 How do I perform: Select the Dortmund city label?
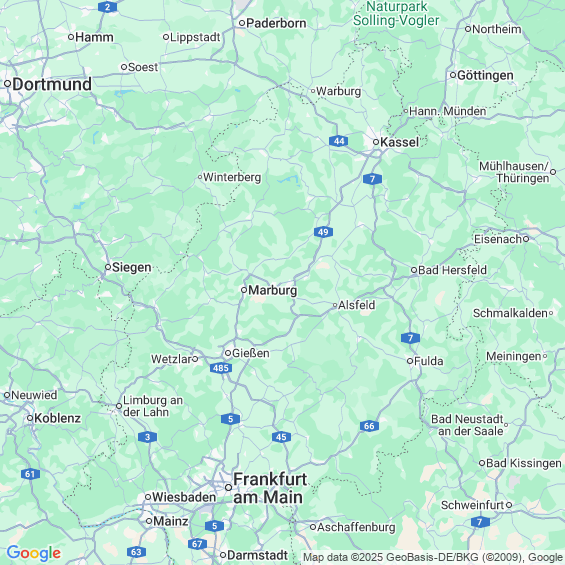(x=52, y=84)
